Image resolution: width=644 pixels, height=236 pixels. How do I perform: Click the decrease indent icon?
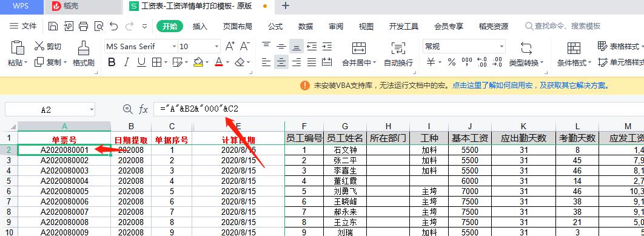[x=312, y=46]
